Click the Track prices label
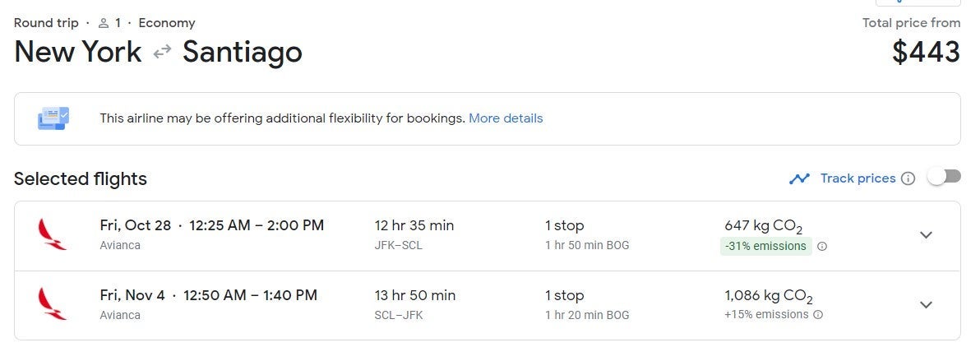The height and width of the screenshot is (361, 980). coord(857,178)
